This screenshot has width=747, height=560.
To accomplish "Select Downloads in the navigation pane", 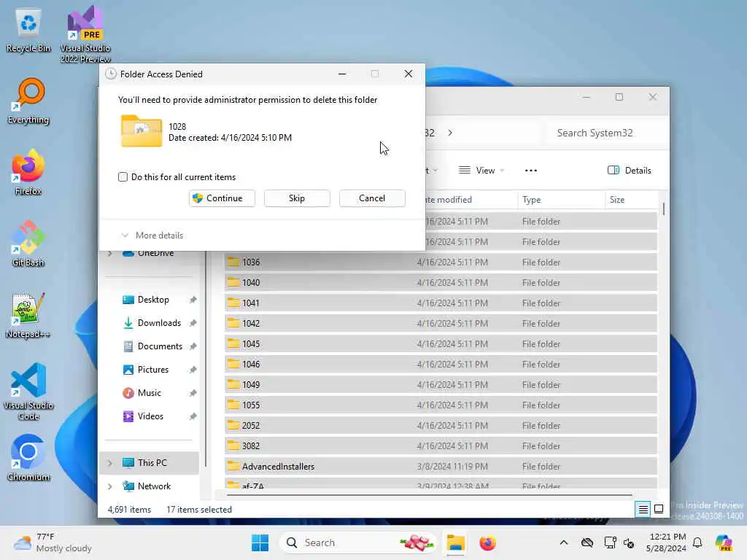I will [159, 323].
